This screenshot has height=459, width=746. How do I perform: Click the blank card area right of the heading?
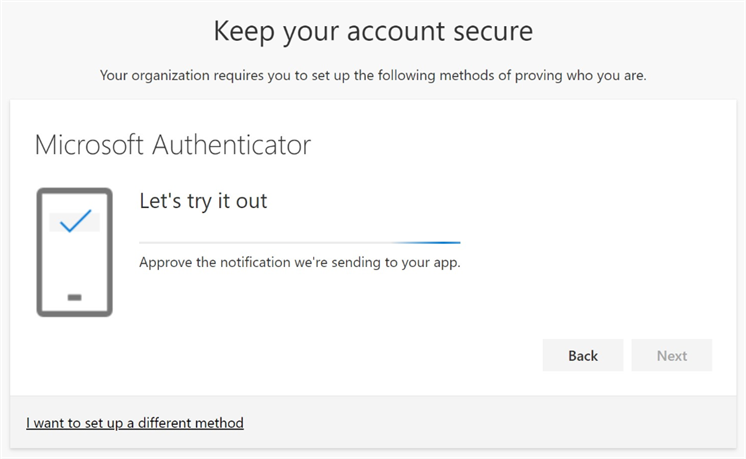[520, 145]
